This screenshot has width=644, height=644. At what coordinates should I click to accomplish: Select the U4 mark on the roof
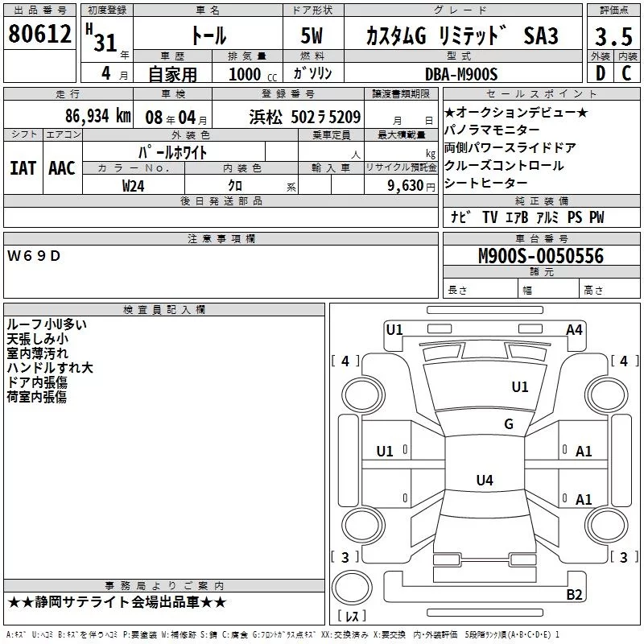point(485,480)
